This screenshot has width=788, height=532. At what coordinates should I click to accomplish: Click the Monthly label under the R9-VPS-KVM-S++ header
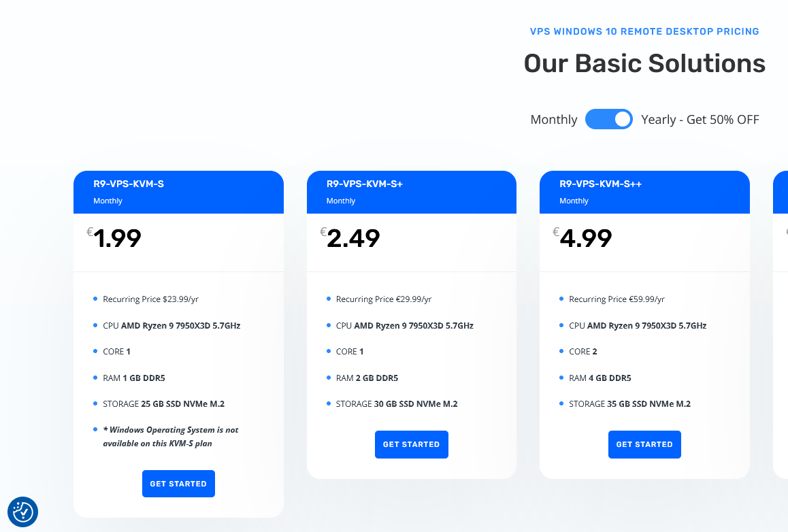click(x=574, y=201)
